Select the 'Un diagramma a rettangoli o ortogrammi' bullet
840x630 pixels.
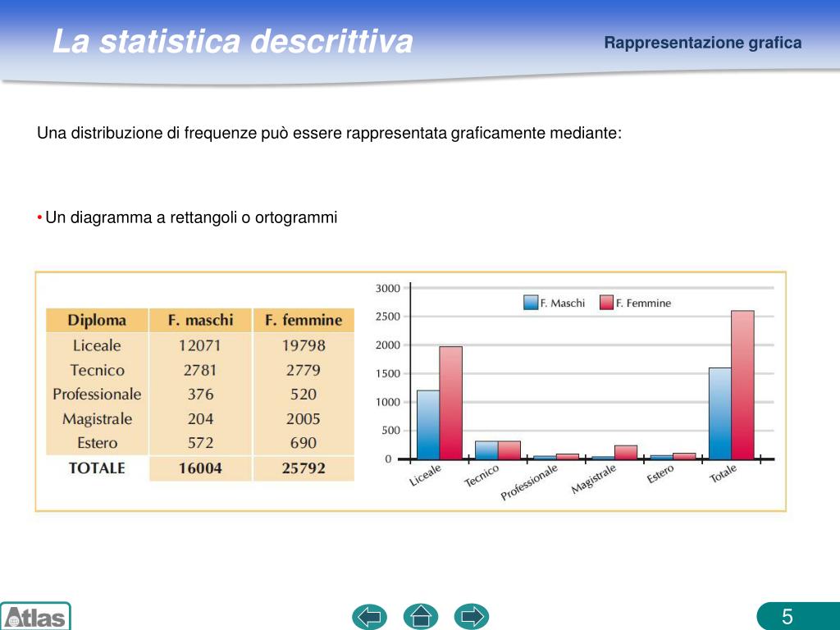(191, 217)
